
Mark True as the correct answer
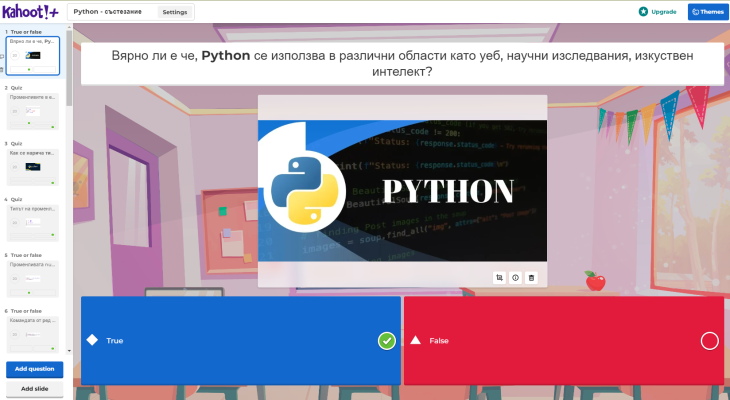[x=386, y=341]
